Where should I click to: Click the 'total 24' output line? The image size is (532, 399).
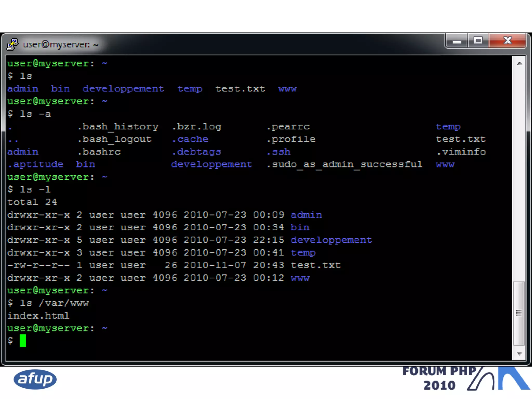click(x=32, y=202)
